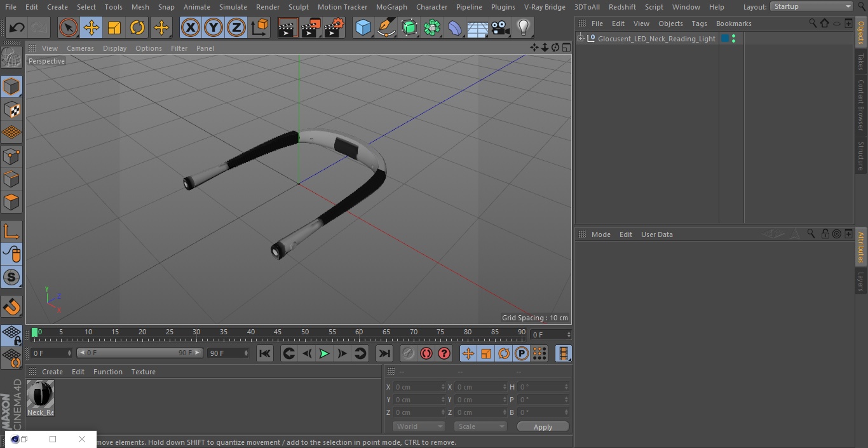
Task: Toggle Z axis lock
Action: (x=236, y=28)
